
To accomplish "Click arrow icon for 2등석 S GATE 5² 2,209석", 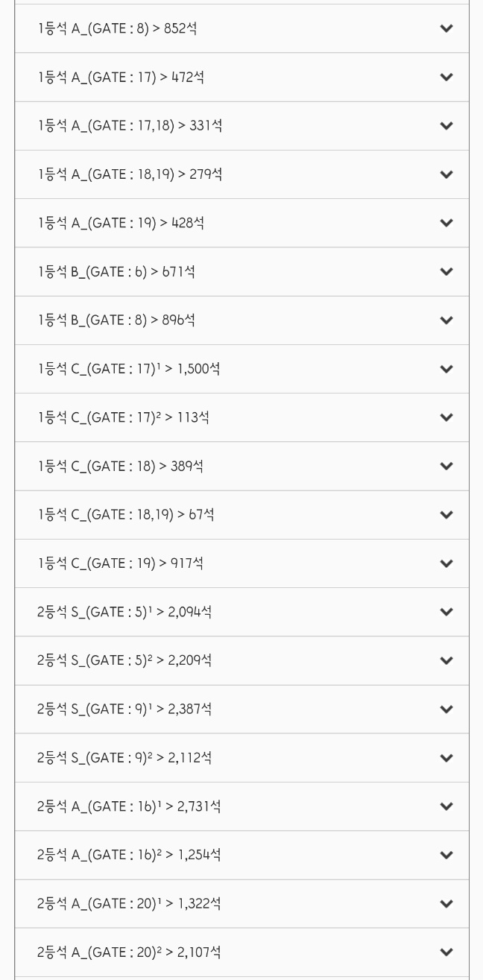I will (x=446, y=661).
